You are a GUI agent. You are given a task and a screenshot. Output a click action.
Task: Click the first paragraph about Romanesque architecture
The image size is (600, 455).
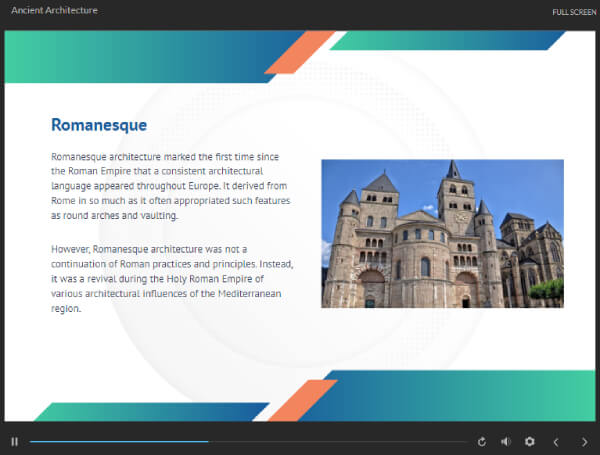point(170,186)
